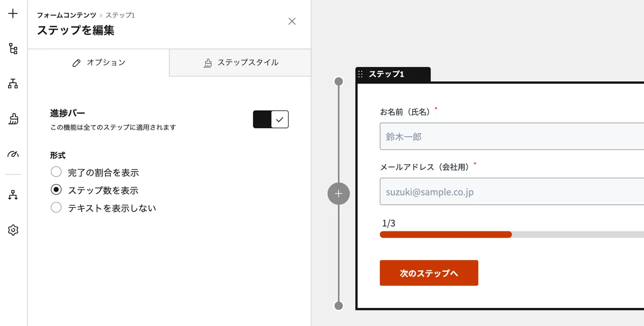Click the add content plus icon in sidebar
Image resolution: width=644 pixels, height=326 pixels.
12,14
